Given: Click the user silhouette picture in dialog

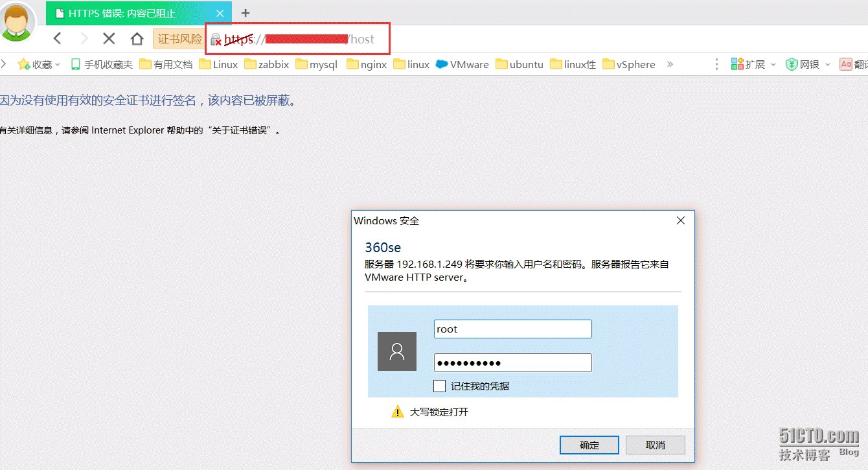Looking at the screenshot, I should [397, 351].
